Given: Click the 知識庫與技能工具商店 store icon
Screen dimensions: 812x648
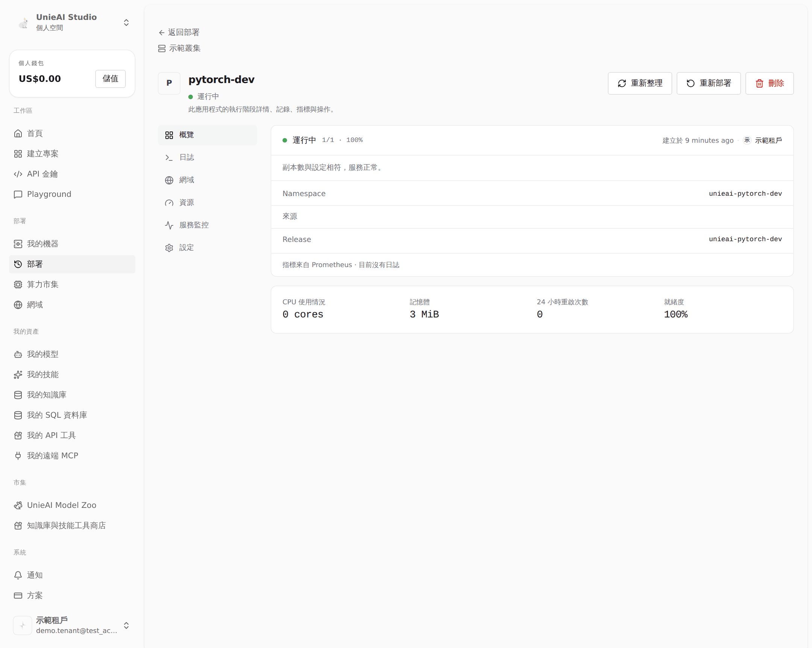Looking at the screenshot, I should (18, 526).
